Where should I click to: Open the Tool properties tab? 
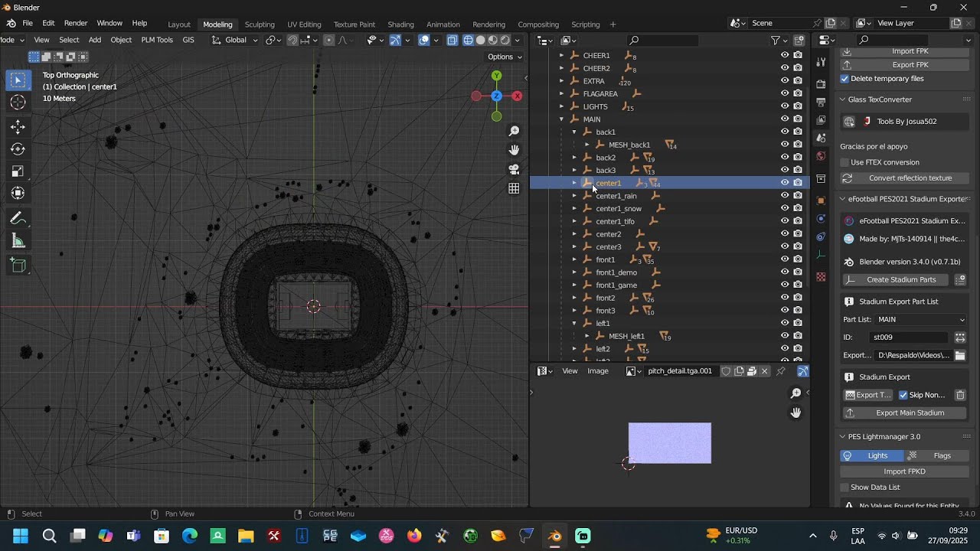821,62
